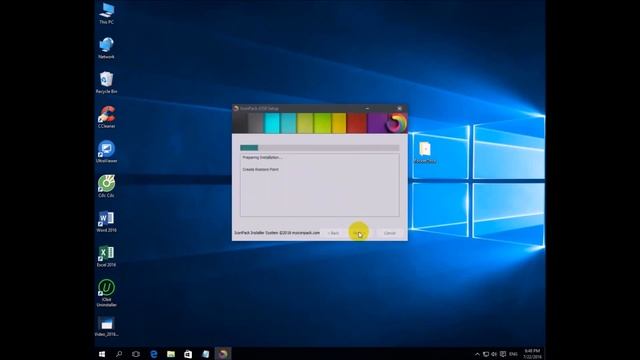Open the network tray icon
This screenshot has height=360, width=640.
tap(486, 354)
